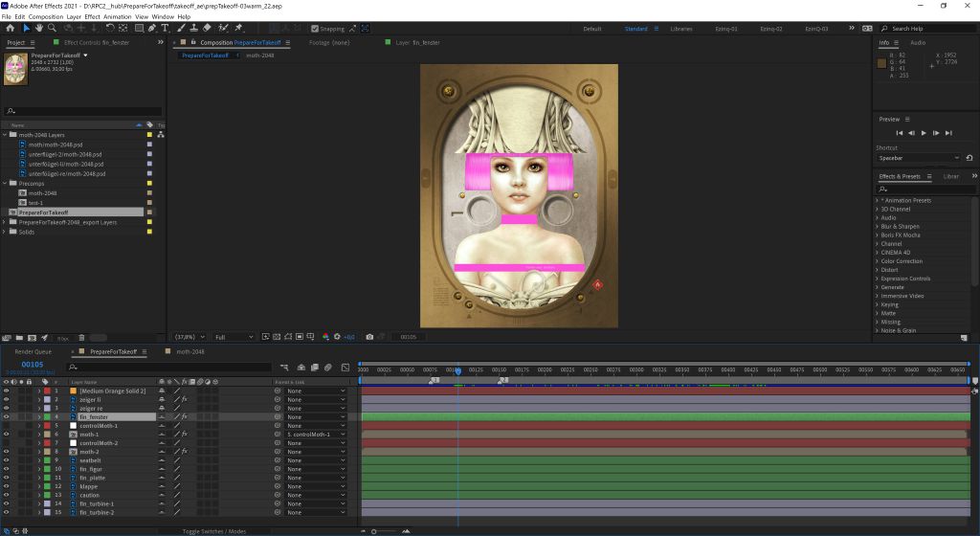Viewport: 980px width, 536px height.
Task: Open the Full resolution dropdown
Action: [x=234, y=337]
